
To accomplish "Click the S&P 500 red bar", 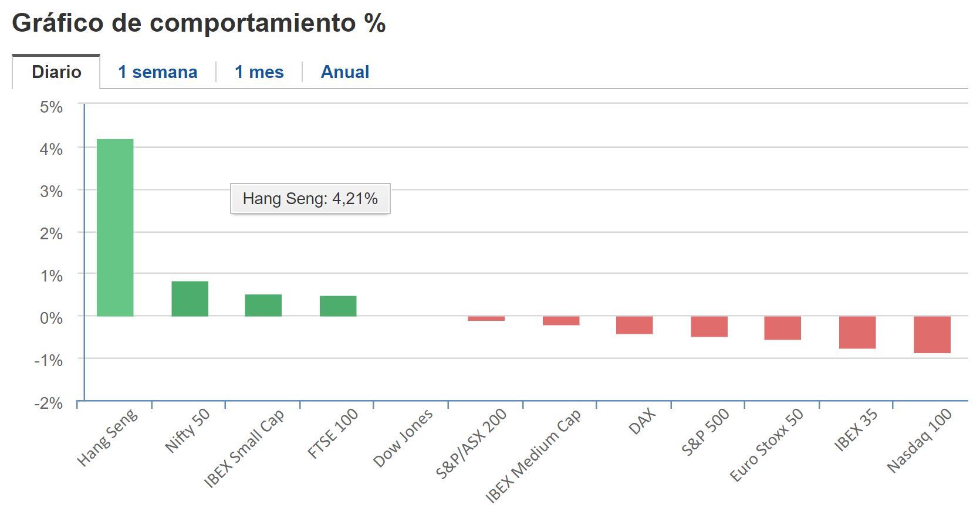I will tap(709, 327).
